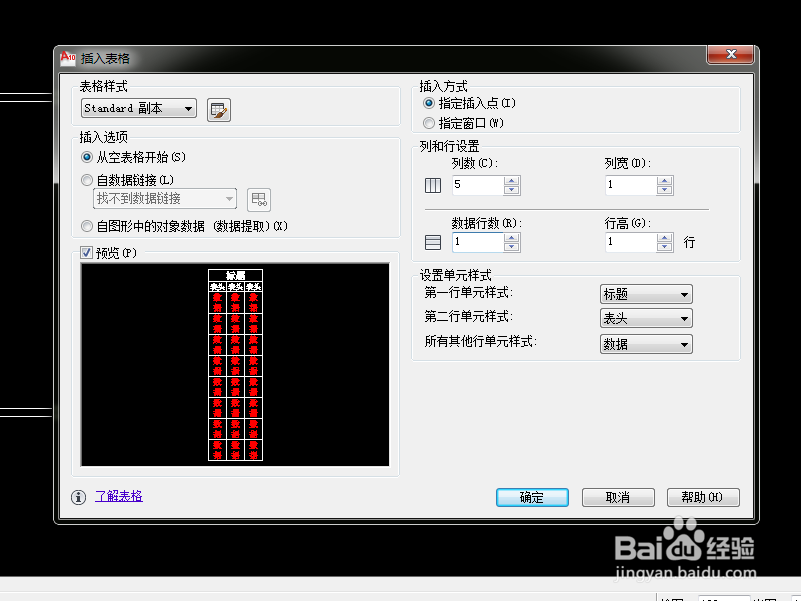This screenshot has width=801, height=601.
Task: Open 第一行单元样式 dropdown showing 标题
Action: coord(646,294)
